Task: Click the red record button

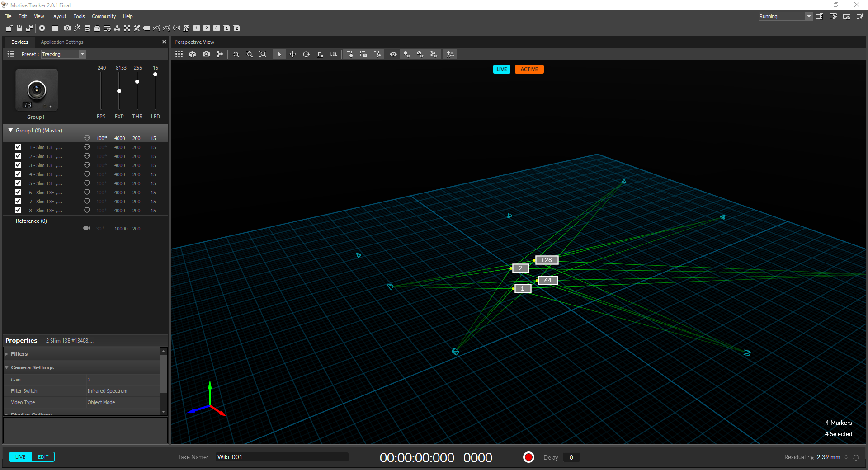Action: 528,457
